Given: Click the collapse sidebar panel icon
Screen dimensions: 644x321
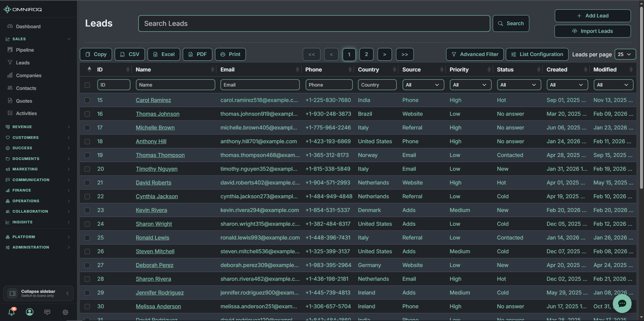Looking at the screenshot, I should (12, 293).
